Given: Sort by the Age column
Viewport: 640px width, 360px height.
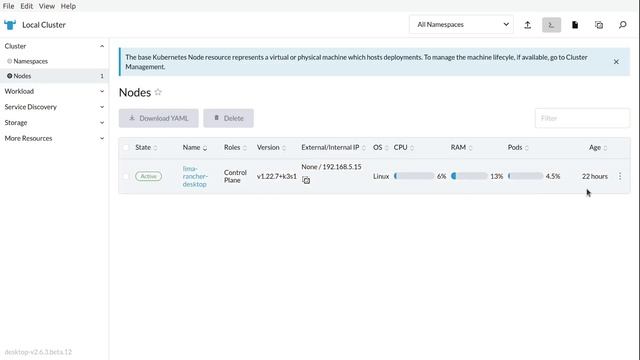Looking at the screenshot, I should (598, 147).
